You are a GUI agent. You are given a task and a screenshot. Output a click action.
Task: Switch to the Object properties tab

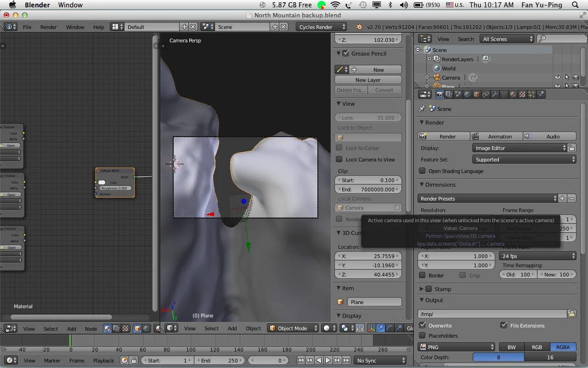(476, 94)
